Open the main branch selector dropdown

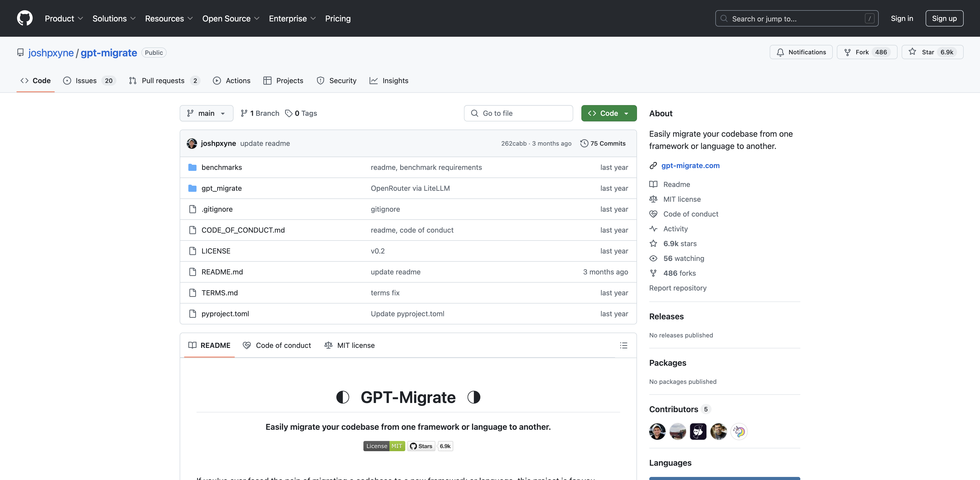coord(206,113)
